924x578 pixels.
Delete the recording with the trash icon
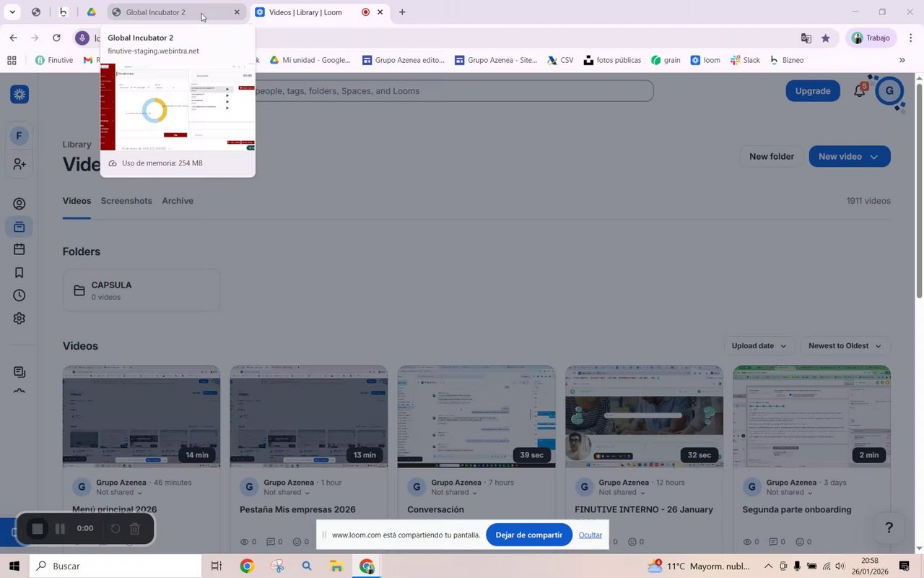[134, 529]
